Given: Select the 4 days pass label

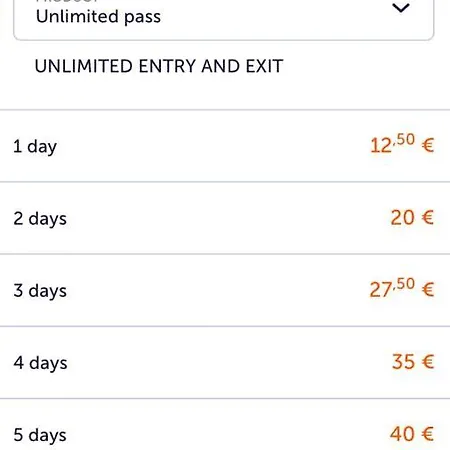Looking at the screenshot, I should click(40, 363).
